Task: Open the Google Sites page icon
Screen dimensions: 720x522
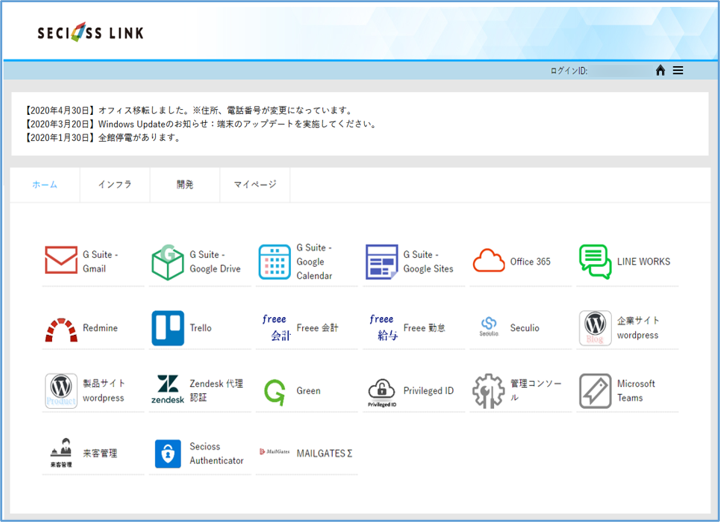Action: click(382, 262)
